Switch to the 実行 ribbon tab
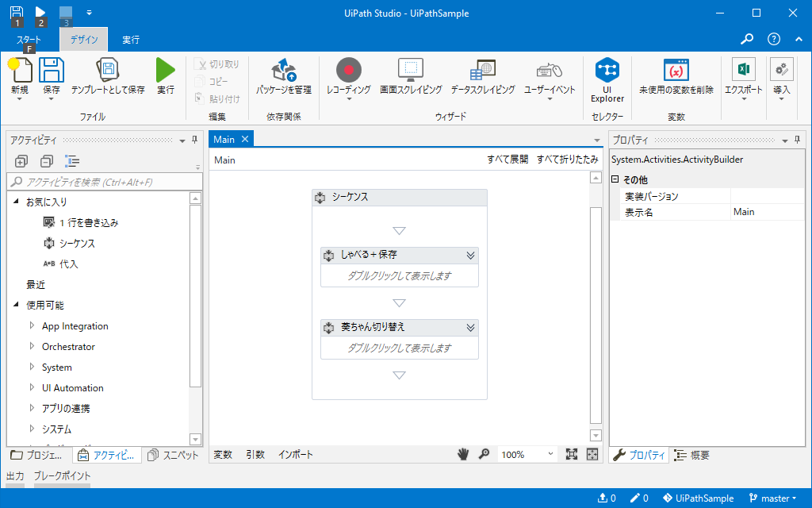Screen dimensions: 812x508 pos(131,40)
